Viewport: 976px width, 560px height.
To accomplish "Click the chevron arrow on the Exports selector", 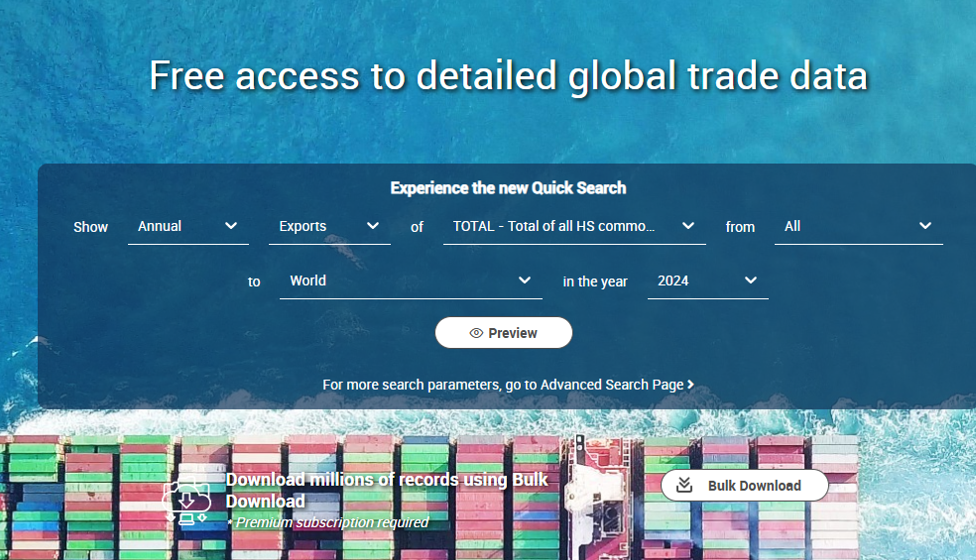I will click(373, 226).
